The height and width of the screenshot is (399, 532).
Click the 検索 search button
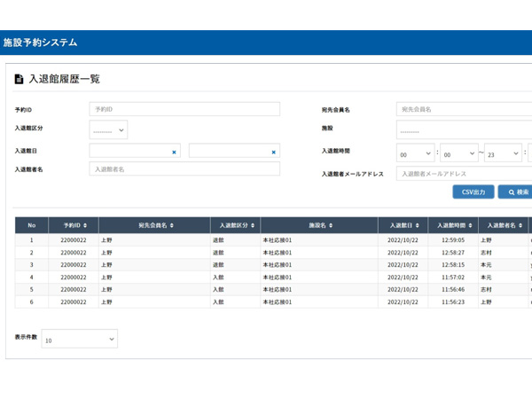(516, 192)
